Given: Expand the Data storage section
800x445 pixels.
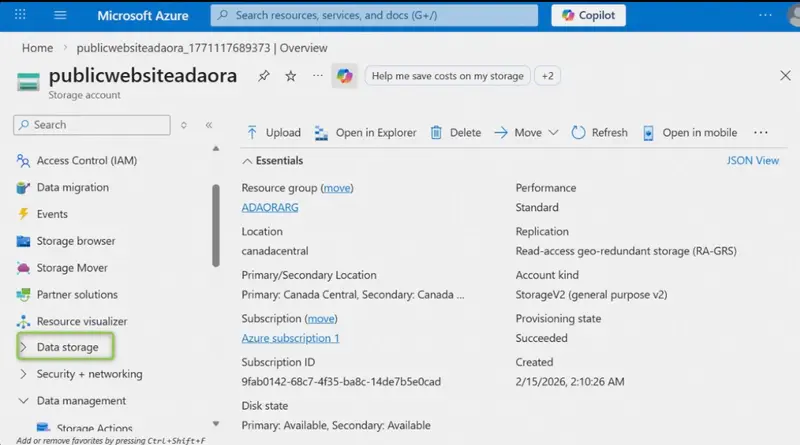Looking at the screenshot, I should click(65, 347).
